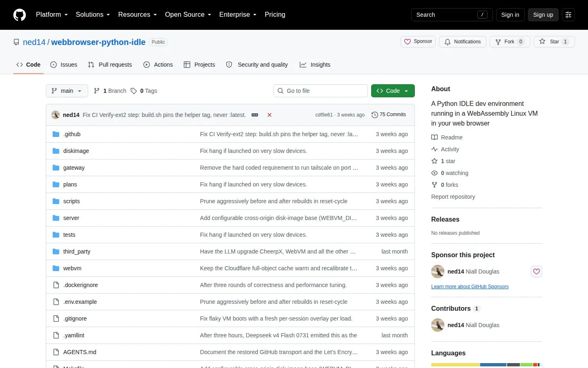This screenshot has width=588, height=368.
Task: Open 1 Branch list link
Action: coord(110,91)
